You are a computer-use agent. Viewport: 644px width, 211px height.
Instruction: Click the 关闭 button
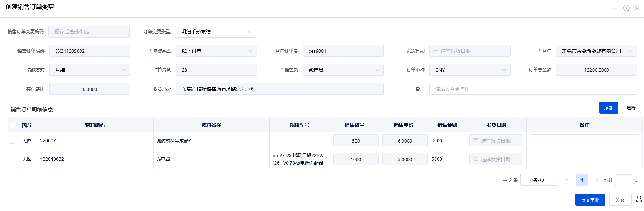(620, 200)
